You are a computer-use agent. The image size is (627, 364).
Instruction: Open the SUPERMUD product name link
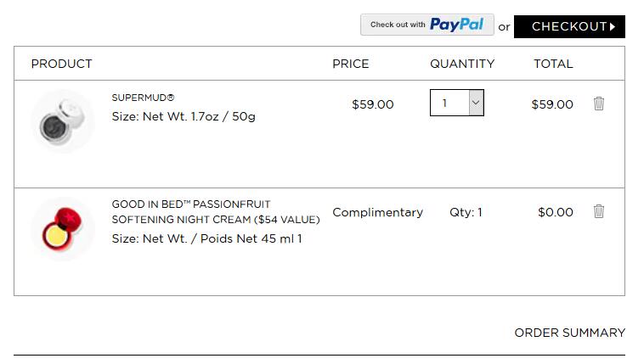point(143,98)
